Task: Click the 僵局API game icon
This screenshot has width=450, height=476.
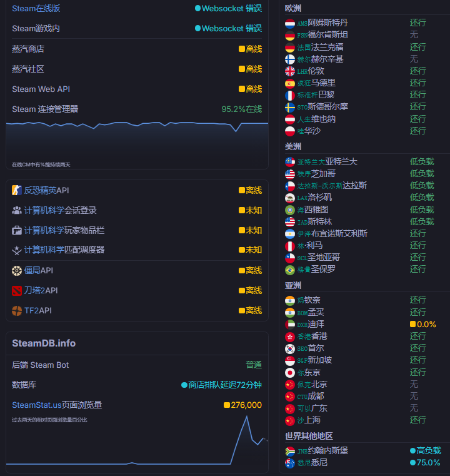Action: (17, 270)
